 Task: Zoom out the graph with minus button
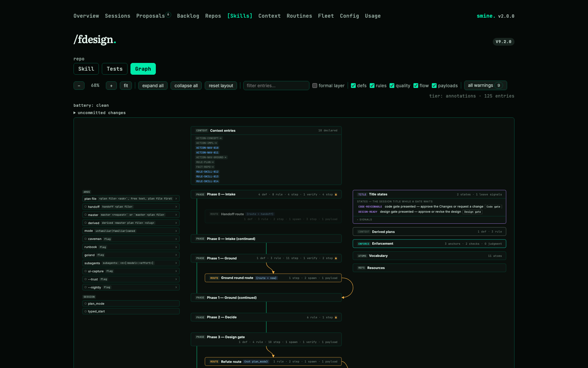point(79,86)
